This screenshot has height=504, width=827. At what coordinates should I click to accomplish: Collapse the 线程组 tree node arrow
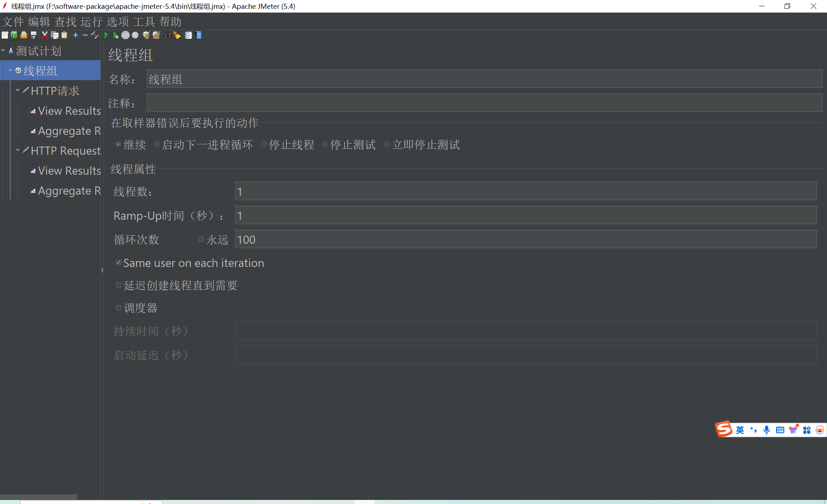10,70
